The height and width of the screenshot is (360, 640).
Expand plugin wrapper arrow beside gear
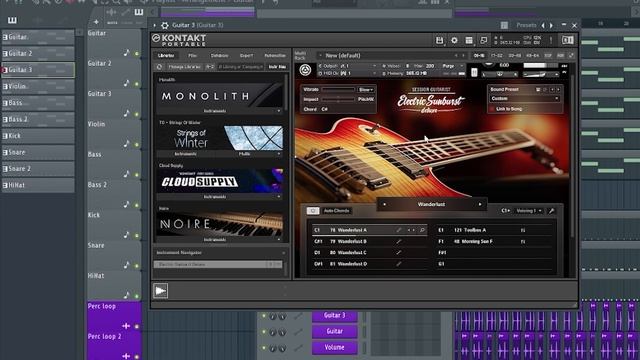pyautogui.click(x=154, y=25)
